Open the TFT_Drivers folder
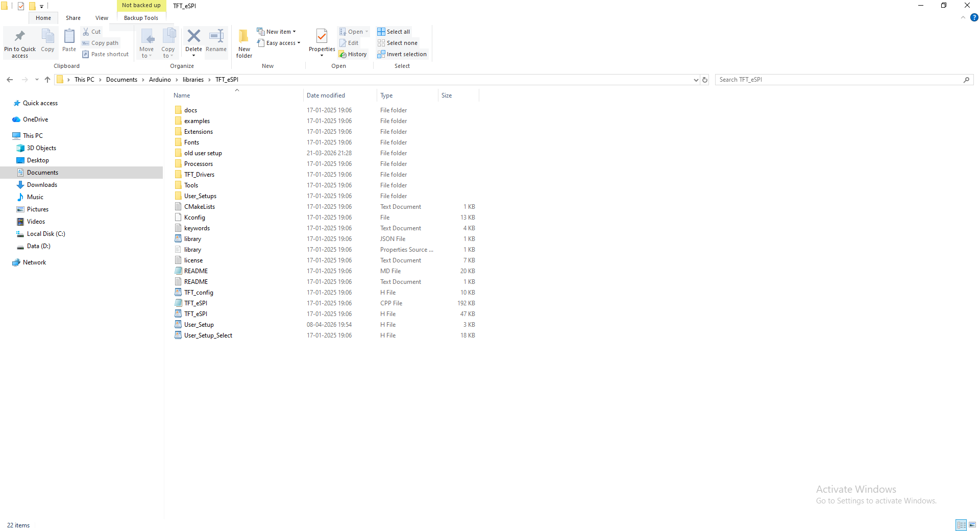The width and height of the screenshot is (980, 531). click(x=199, y=175)
